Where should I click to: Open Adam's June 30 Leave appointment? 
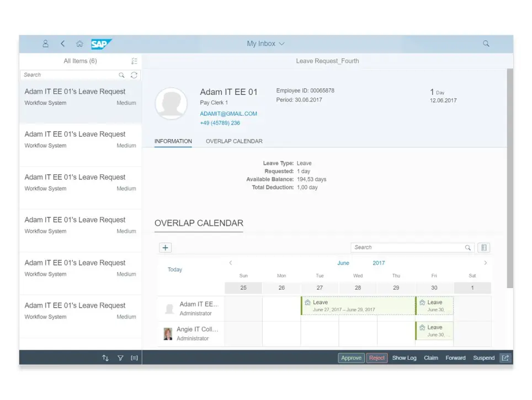pyautogui.click(x=435, y=306)
